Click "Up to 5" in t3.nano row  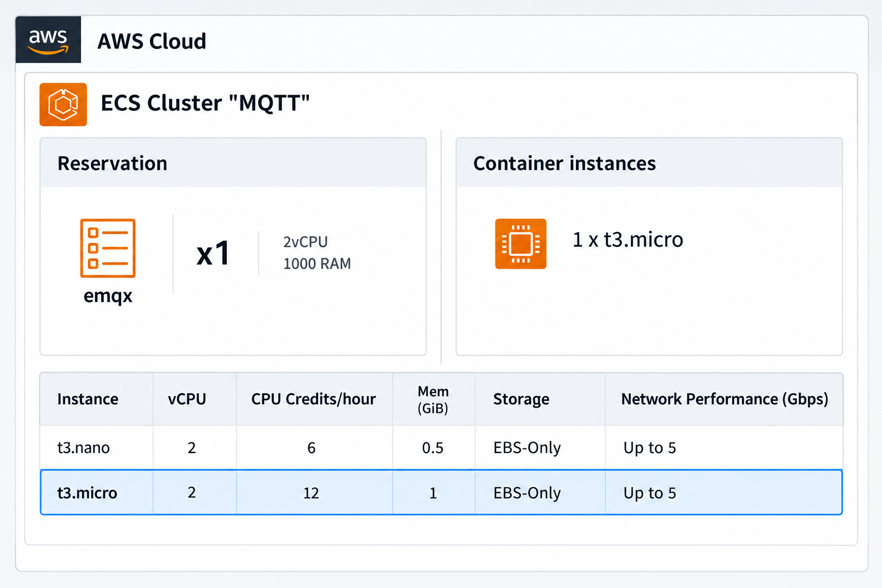tap(650, 448)
